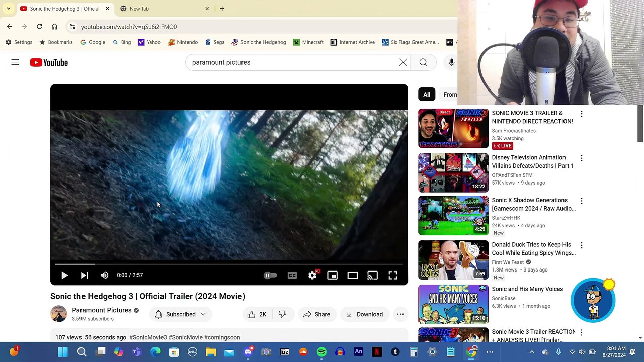Launch Adobe Animate from the taskbar

358,352
